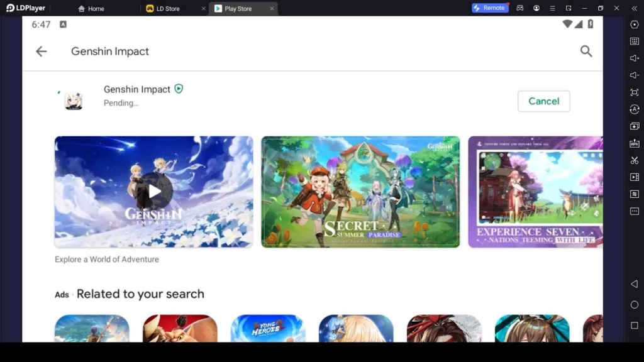644x362 pixels.
Task: Open the Yong Heroes ad app
Action: (268, 328)
